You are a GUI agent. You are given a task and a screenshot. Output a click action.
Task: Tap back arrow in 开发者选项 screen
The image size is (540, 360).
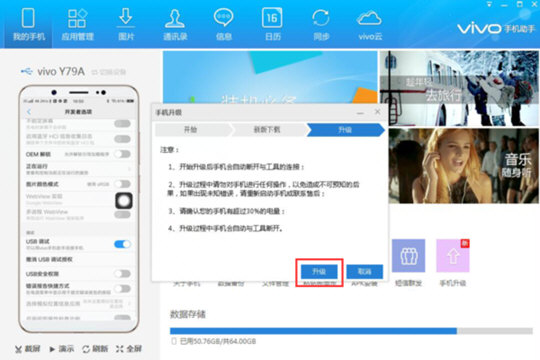coord(29,112)
